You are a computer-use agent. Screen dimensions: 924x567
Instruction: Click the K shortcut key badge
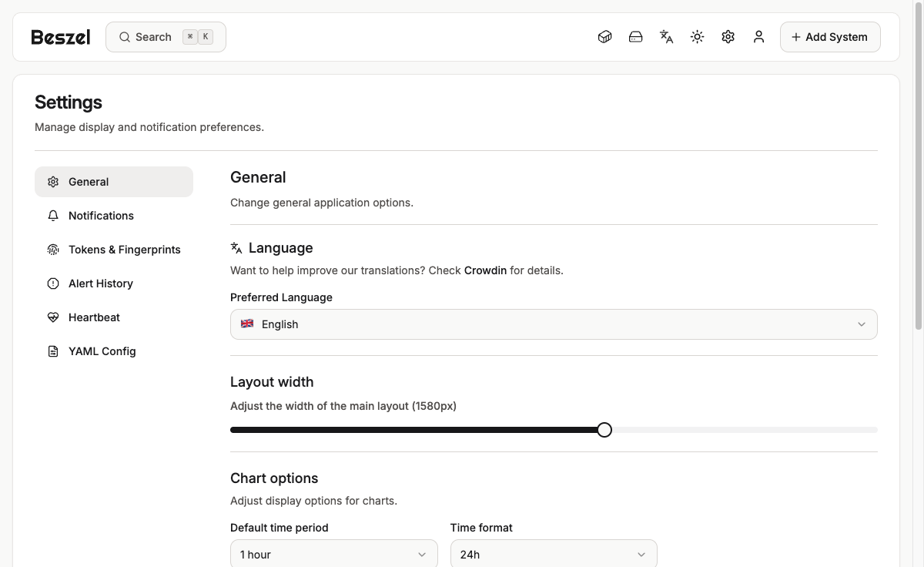click(x=206, y=36)
